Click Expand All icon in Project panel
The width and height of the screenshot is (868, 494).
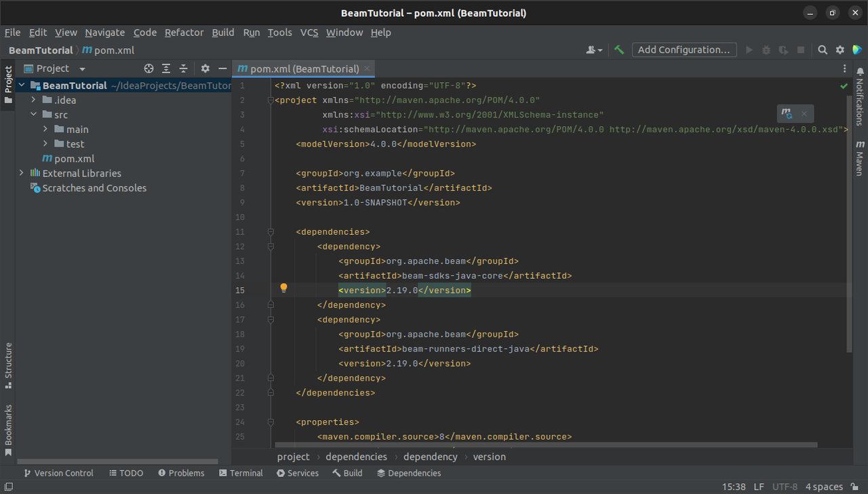pos(166,69)
